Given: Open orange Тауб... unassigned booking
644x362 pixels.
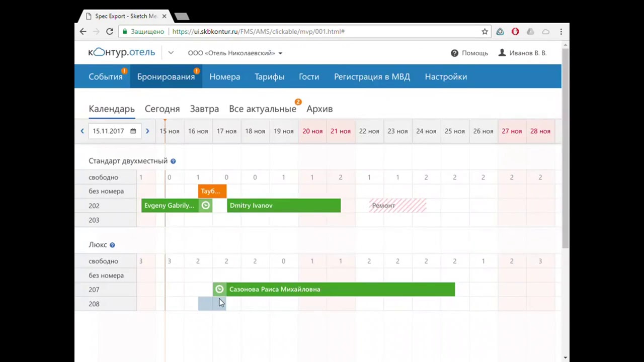Looking at the screenshot, I should pyautogui.click(x=212, y=191).
